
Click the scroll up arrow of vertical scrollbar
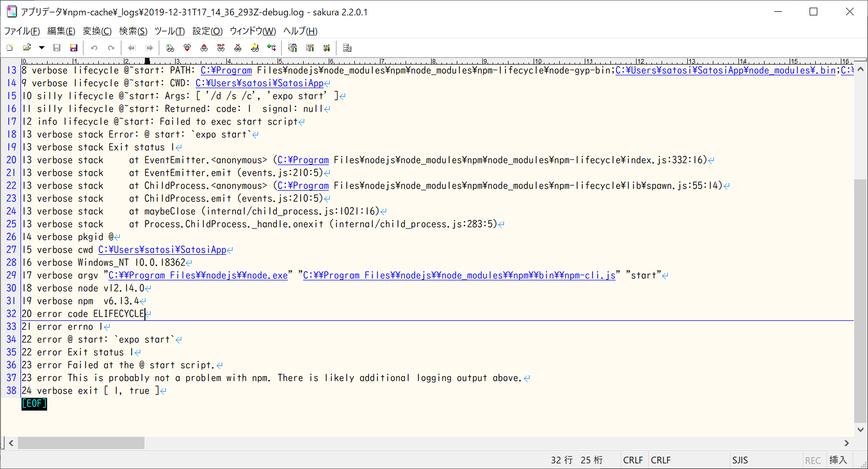860,69
